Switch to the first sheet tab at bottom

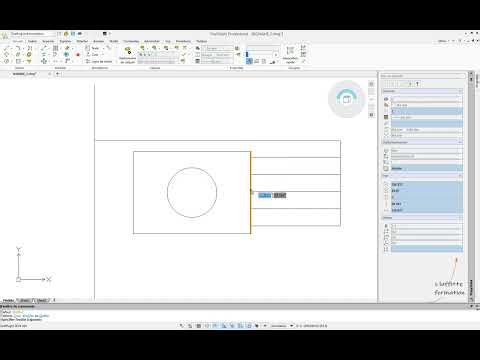(x=25, y=300)
